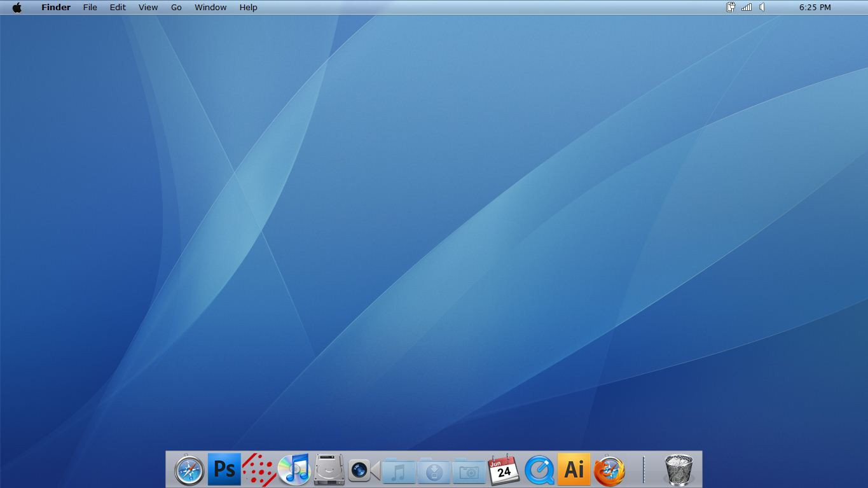This screenshot has width=868, height=488.
Task: Open the red dotted app icon in dock
Action: pyautogui.click(x=259, y=470)
